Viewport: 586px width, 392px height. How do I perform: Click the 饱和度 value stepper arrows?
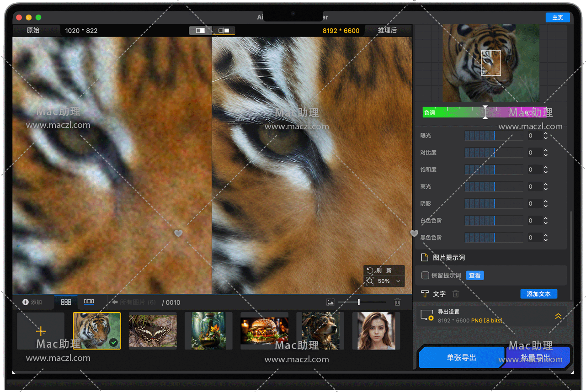coord(545,170)
